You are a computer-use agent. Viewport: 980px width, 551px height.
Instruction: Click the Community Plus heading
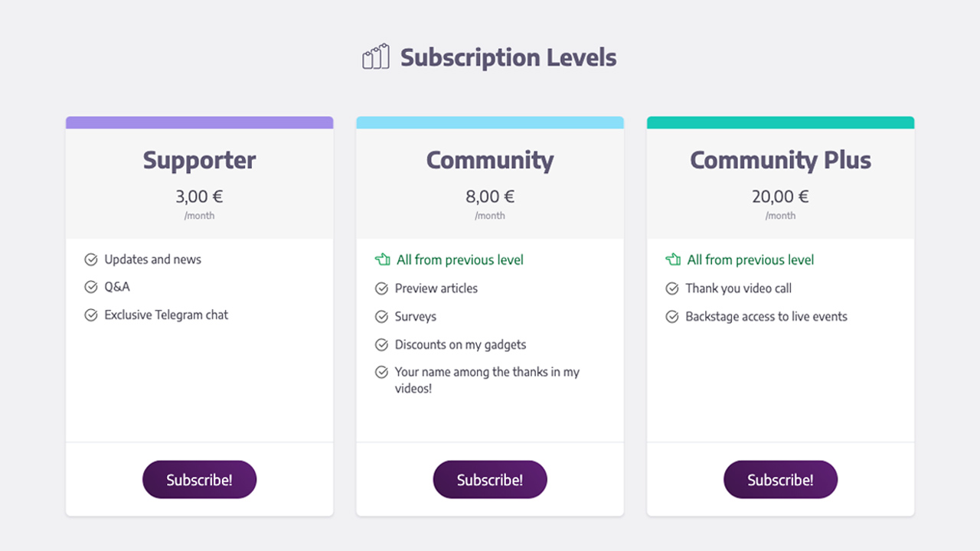[780, 161]
